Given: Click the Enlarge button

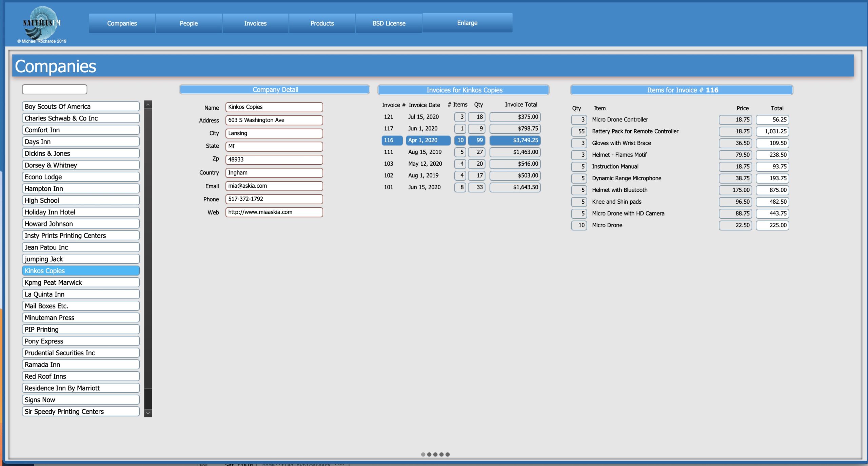Looking at the screenshot, I should 467,23.
